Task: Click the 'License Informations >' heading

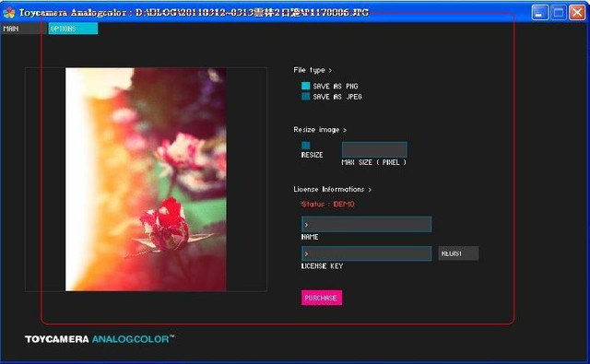Action: coord(332,189)
